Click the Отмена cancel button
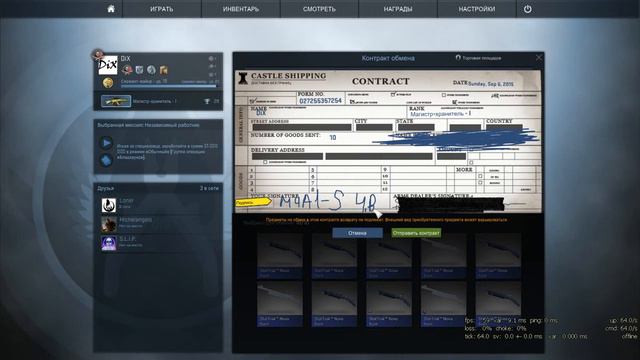 coord(358,233)
